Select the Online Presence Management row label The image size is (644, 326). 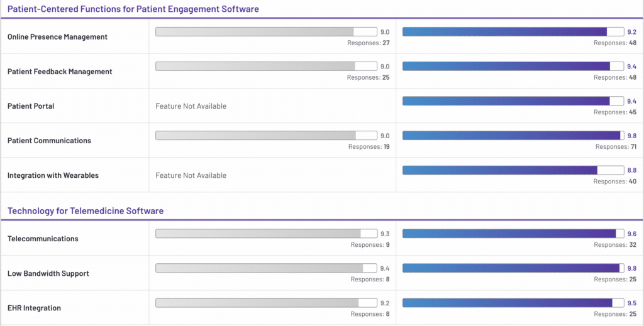coord(57,37)
